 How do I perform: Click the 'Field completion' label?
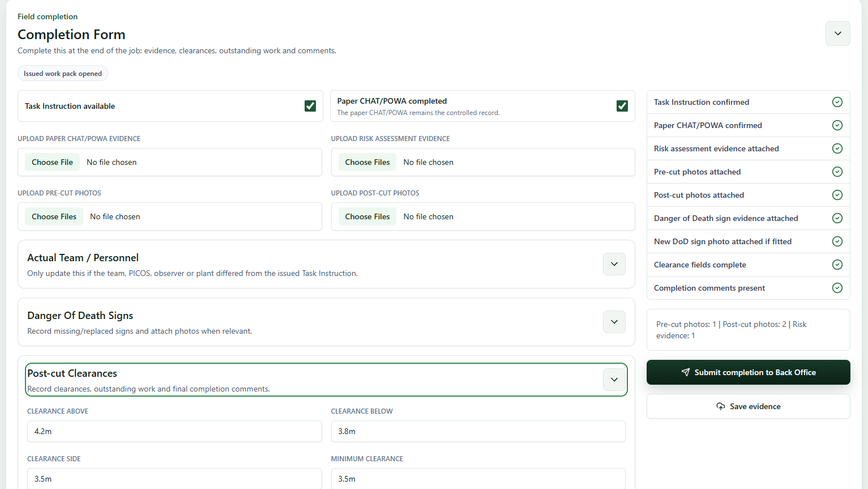pos(48,16)
